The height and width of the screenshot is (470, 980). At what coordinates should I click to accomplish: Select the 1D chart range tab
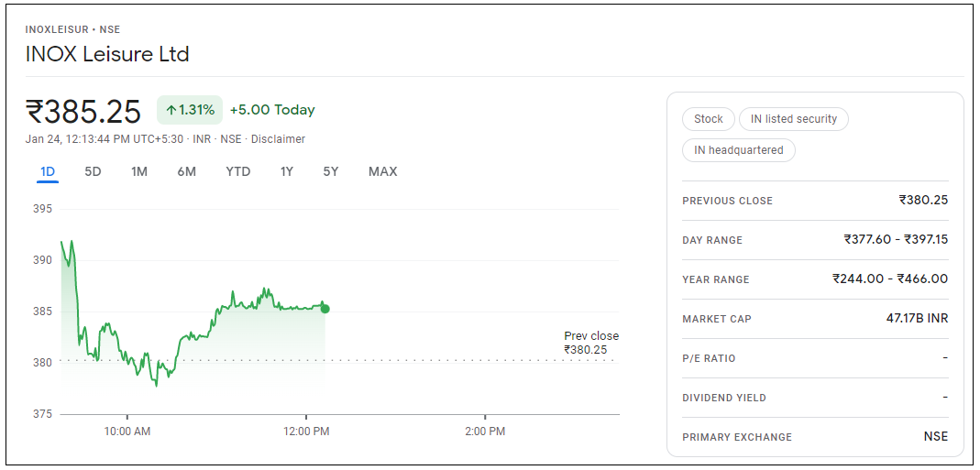(48, 171)
